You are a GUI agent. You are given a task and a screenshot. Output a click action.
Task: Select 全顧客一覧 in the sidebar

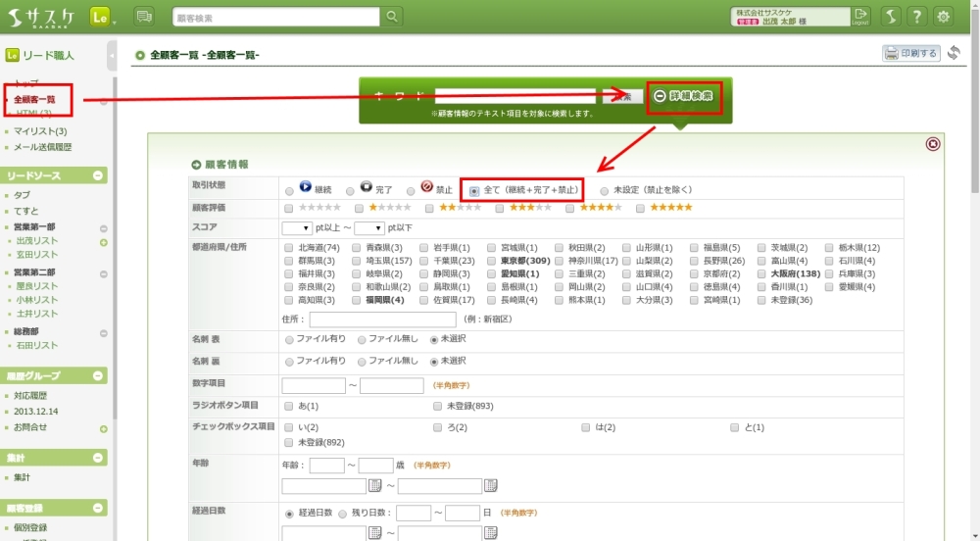pyautogui.click(x=34, y=100)
